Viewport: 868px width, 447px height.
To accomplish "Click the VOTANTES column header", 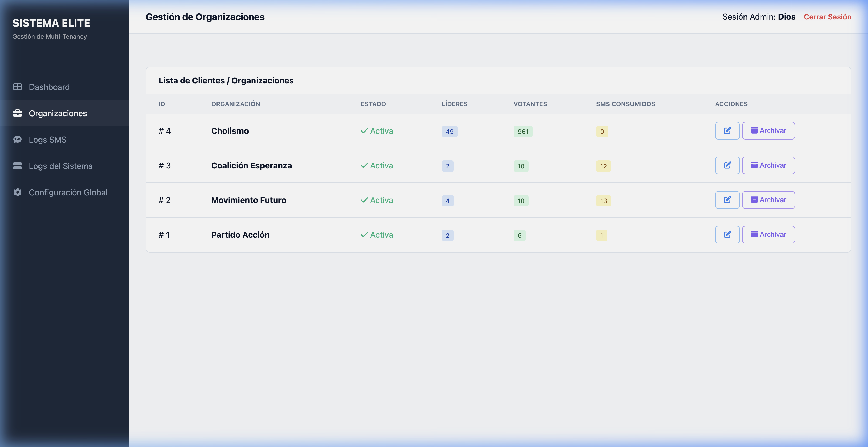I will point(530,104).
